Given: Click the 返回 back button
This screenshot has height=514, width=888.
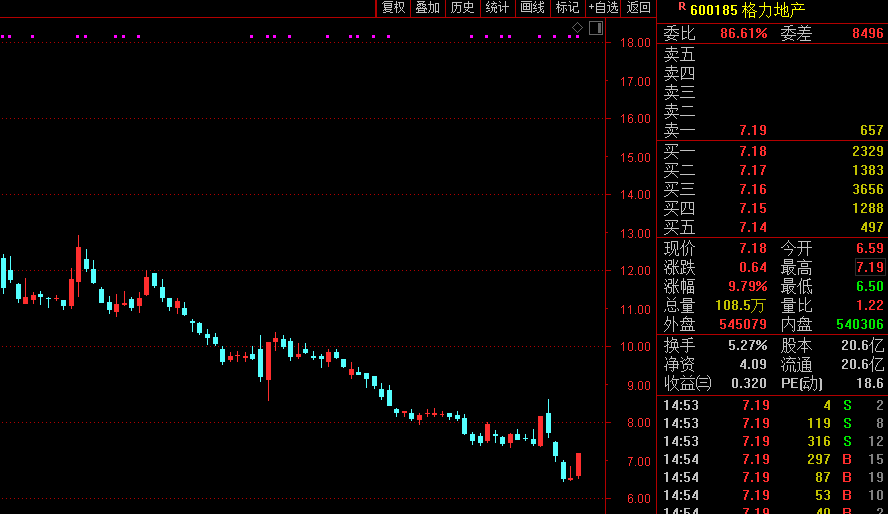Looking at the screenshot, I should (639, 8).
